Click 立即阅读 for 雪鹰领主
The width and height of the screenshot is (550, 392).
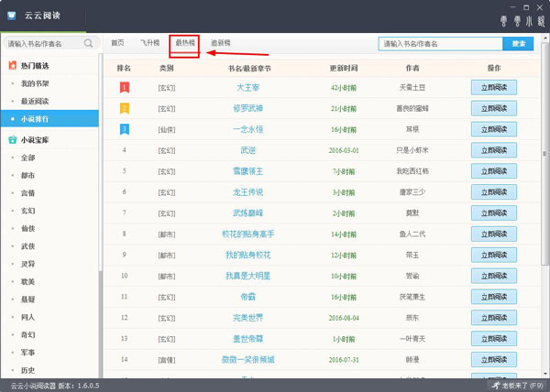pyautogui.click(x=494, y=171)
